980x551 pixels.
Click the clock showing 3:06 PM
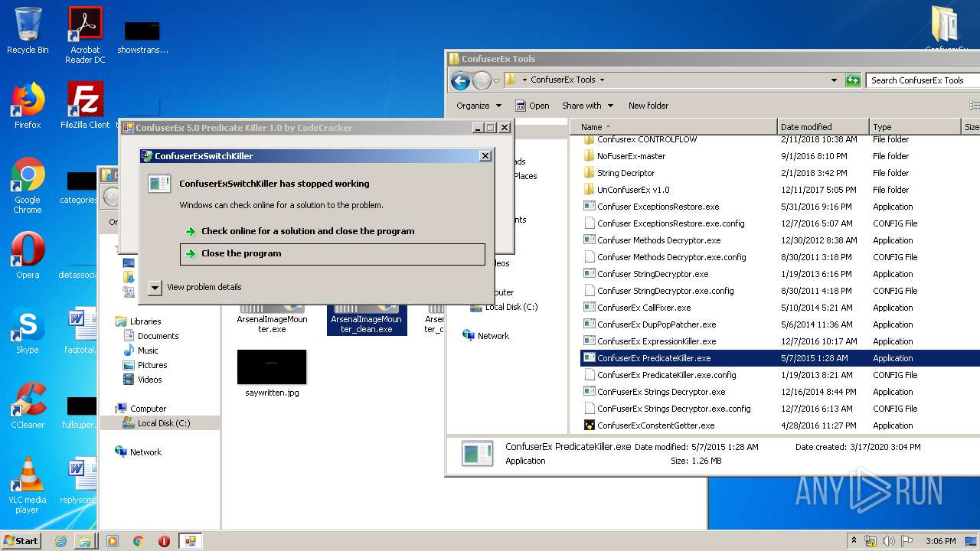click(x=941, y=541)
